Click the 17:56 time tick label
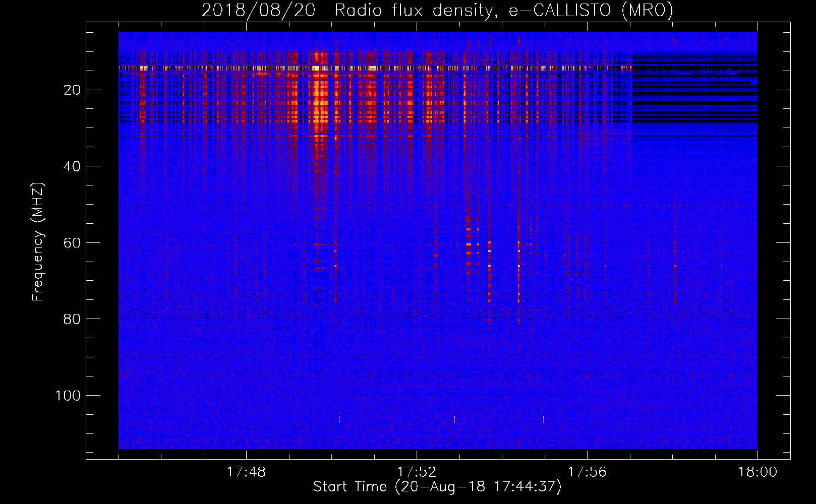The image size is (816, 504). [587, 472]
